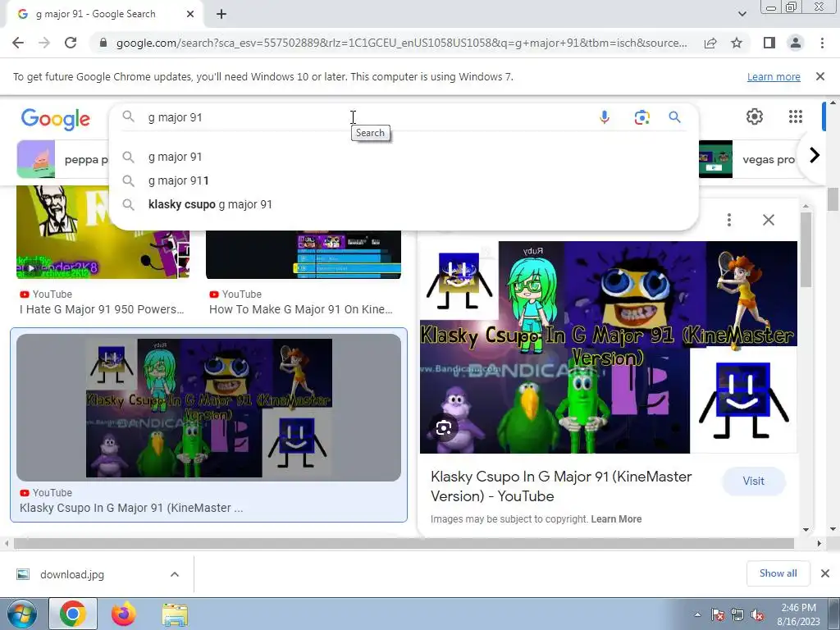Close the g major 91 tab
The width and height of the screenshot is (840, 630).
(190, 14)
